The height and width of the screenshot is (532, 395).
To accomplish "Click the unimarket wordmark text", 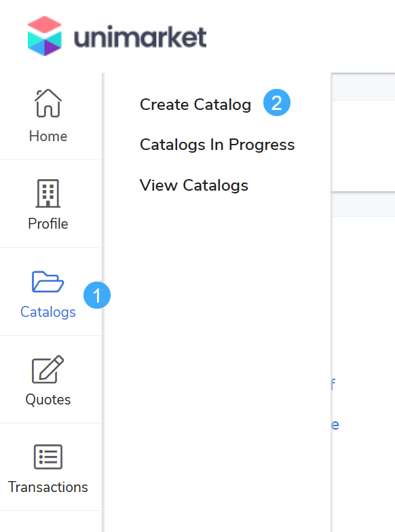I will [140, 37].
